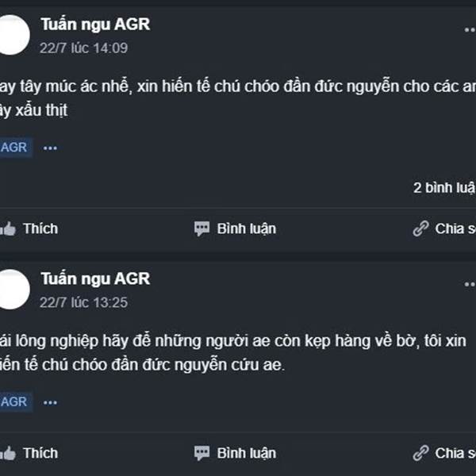476x476 pixels.
Task: Select the AGR tag on the second post
Action: (x=14, y=401)
